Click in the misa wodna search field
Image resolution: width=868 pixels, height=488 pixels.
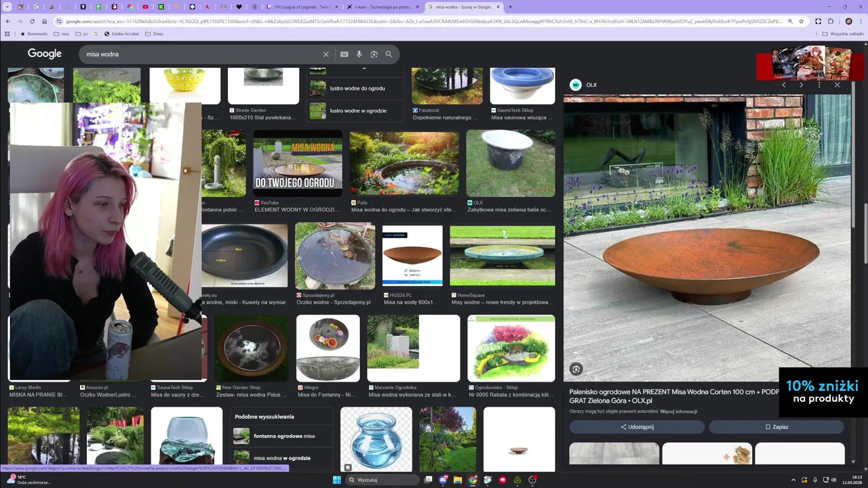click(x=200, y=54)
